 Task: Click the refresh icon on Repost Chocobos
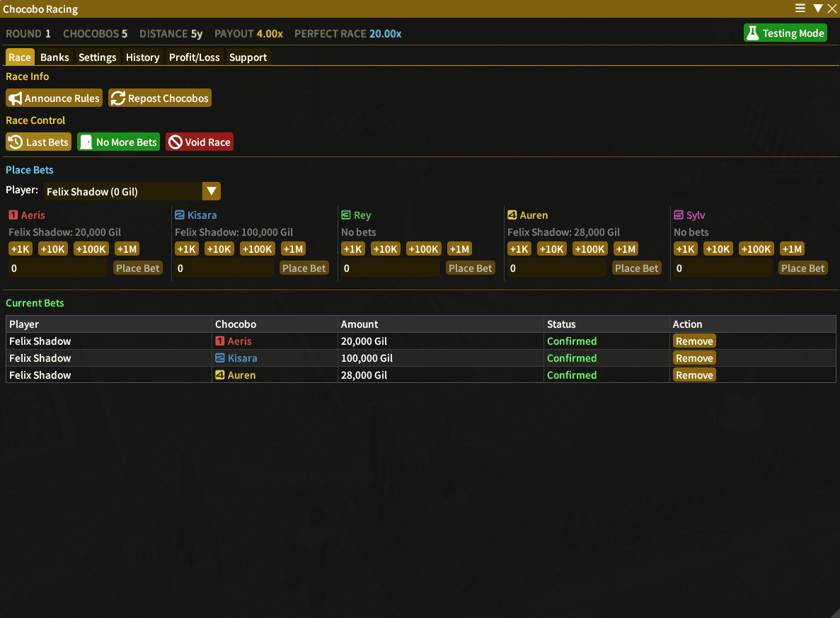(118, 98)
